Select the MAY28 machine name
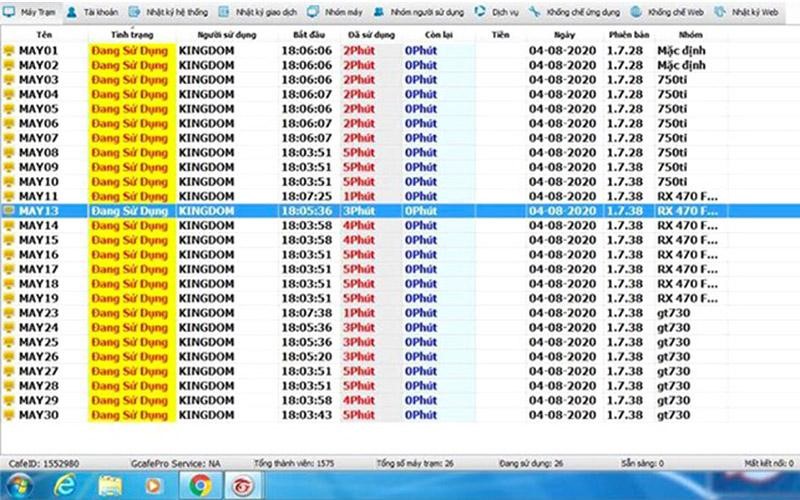Viewport: 800px width, 500px height. click(39, 386)
